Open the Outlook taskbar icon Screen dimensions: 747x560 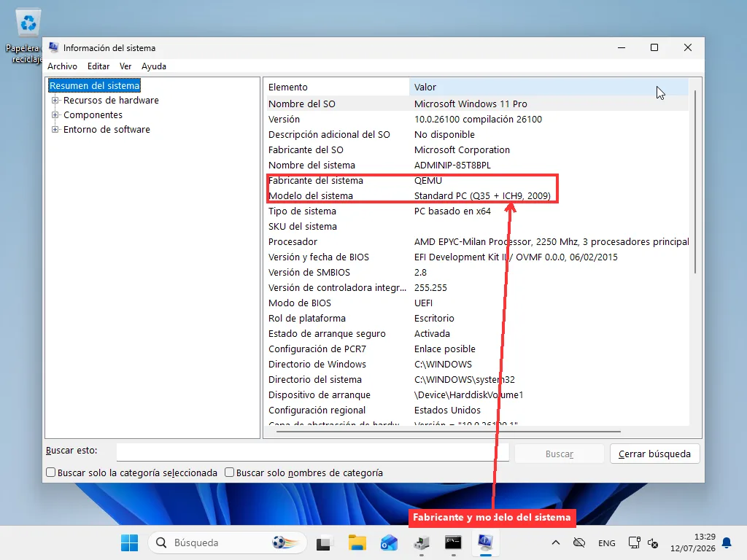(x=390, y=542)
